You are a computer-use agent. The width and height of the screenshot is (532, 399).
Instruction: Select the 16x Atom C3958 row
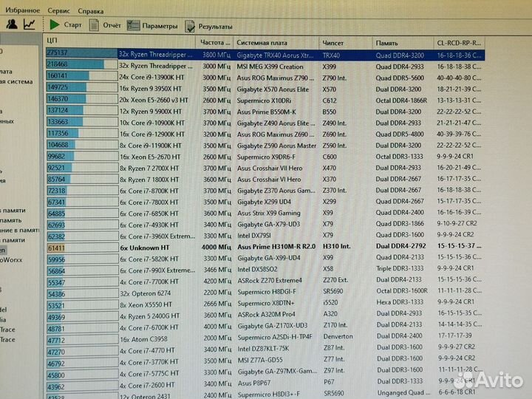265,338
